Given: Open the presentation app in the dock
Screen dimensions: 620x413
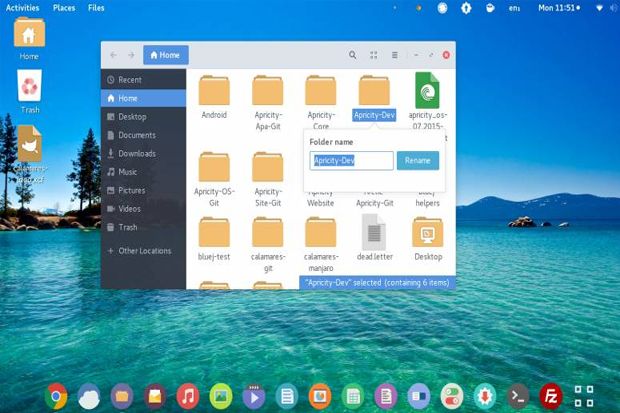Looking at the screenshot, I should click(320, 396).
